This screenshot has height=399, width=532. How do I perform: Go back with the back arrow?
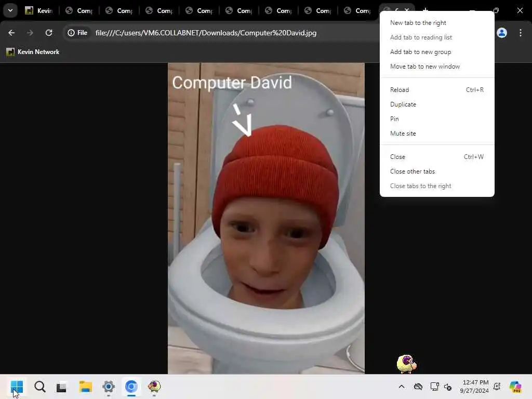(11, 33)
